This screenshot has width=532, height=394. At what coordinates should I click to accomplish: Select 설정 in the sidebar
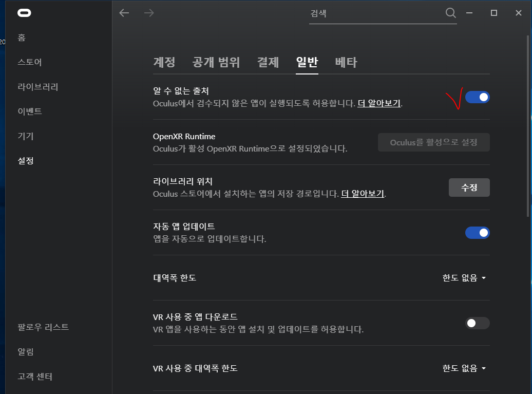tap(26, 160)
